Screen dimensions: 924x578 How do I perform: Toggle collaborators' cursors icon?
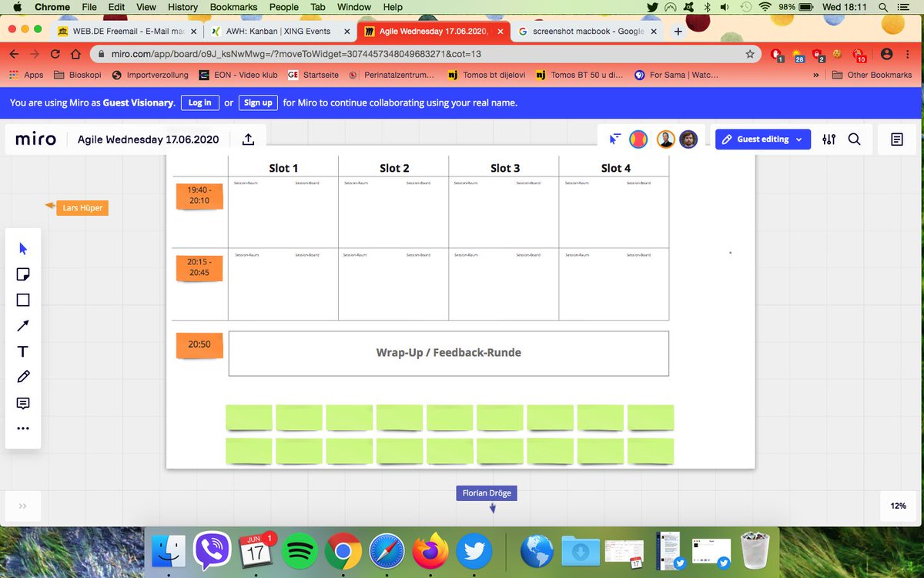pyautogui.click(x=615, y=139)
